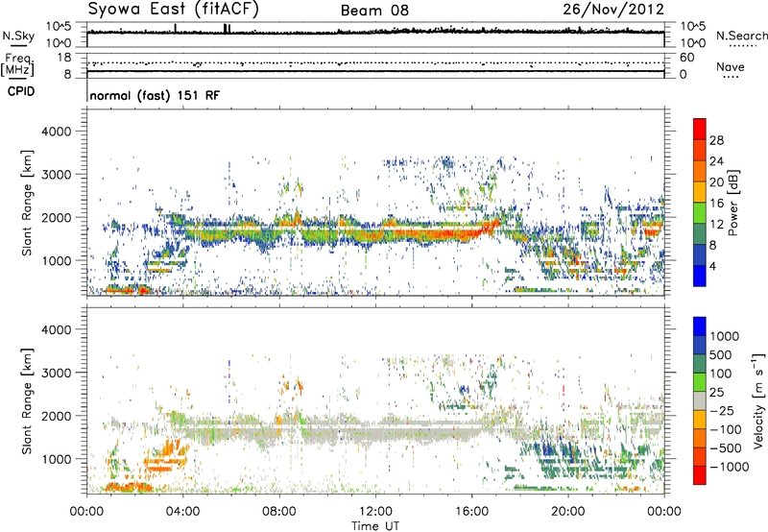Image resolution: width=768 pixels, height=532 pixels.
Task: Click the '12' label on the Power colorbar
Action: (x=716, y=225)
